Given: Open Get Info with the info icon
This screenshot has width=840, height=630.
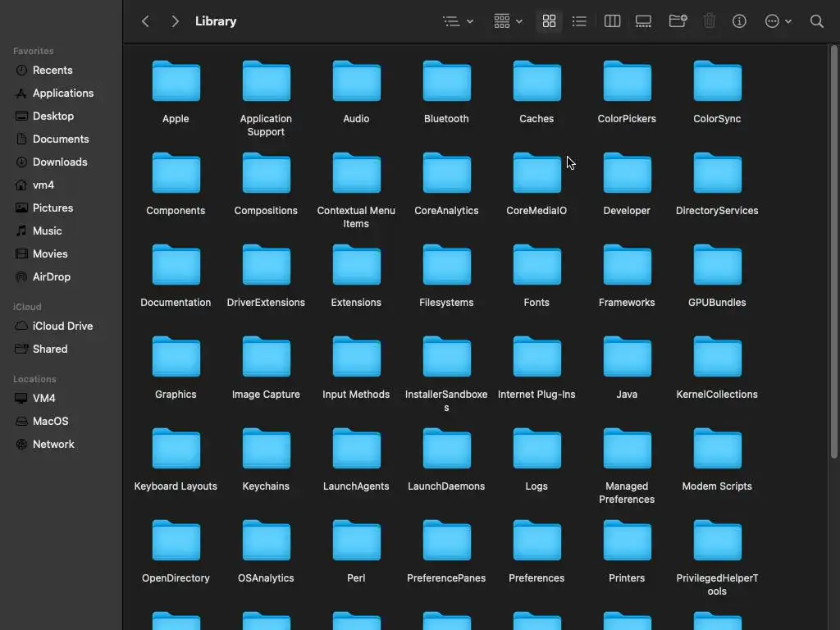Looking at the screenshot, I should click(x=739, y=21).
